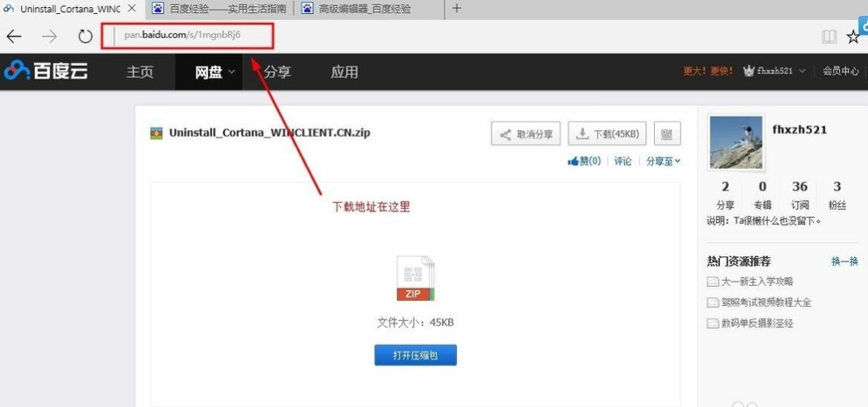
Task: Expand the 分享至 dropdown
Action: [x=663, y=161]
